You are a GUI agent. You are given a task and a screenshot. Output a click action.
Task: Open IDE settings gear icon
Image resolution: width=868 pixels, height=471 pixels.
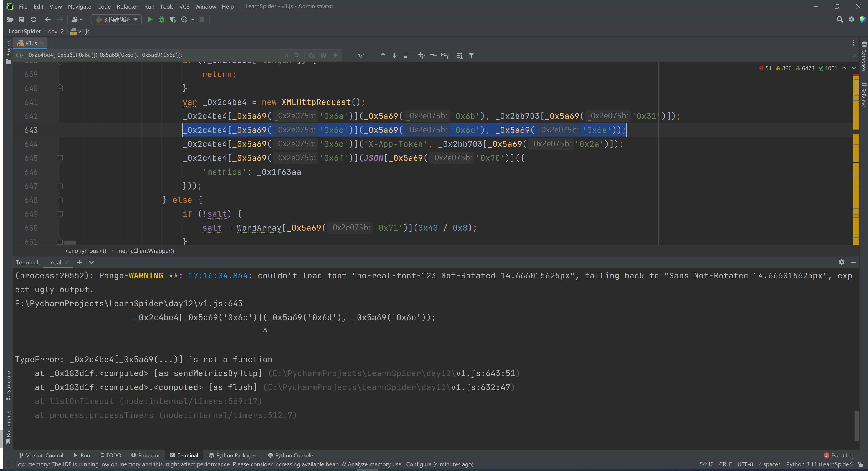[852, 20]
